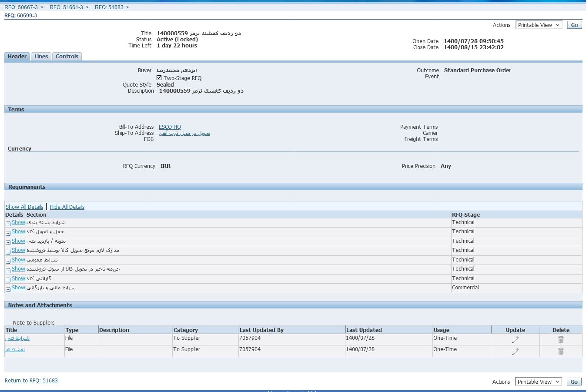Expand the نمونه / بازديد فني row plus icon

[x=8, y=242]
